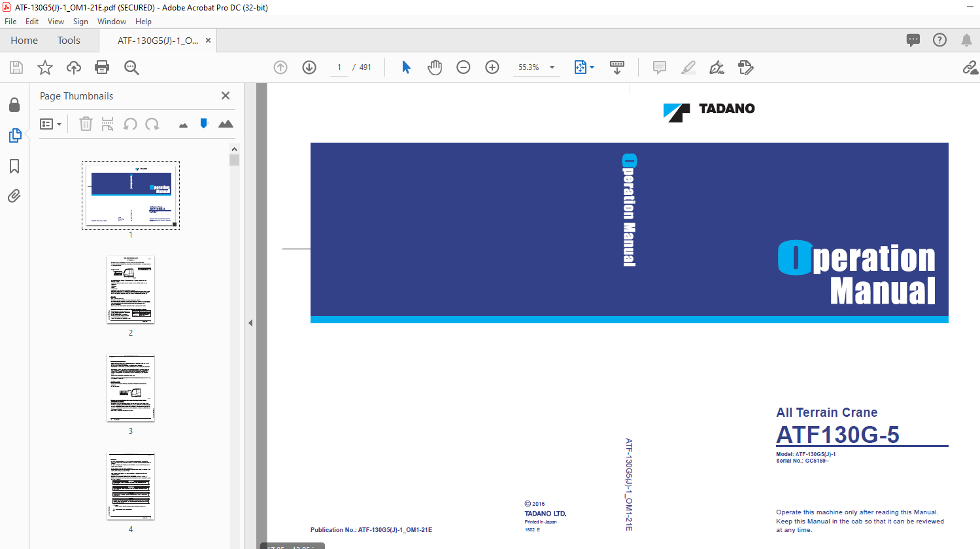Open the File menu
Viewport: 980px width, 549px height.
click(x=10, y=22)
